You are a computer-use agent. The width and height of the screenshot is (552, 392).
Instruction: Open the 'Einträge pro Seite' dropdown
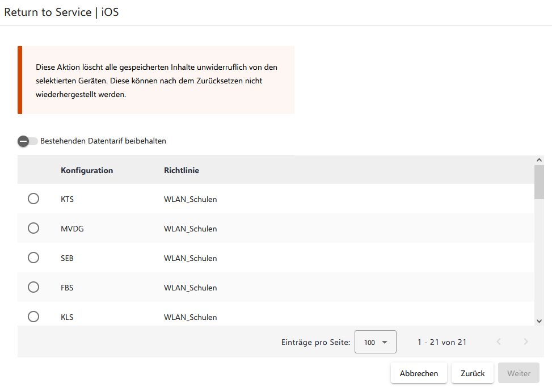click(375, 342)
